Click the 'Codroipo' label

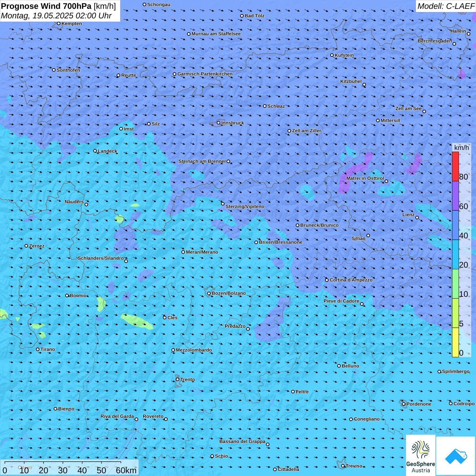tap(464, 404)
